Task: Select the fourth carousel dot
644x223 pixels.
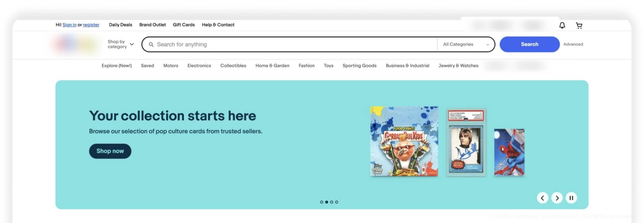Action: point(337,202)
